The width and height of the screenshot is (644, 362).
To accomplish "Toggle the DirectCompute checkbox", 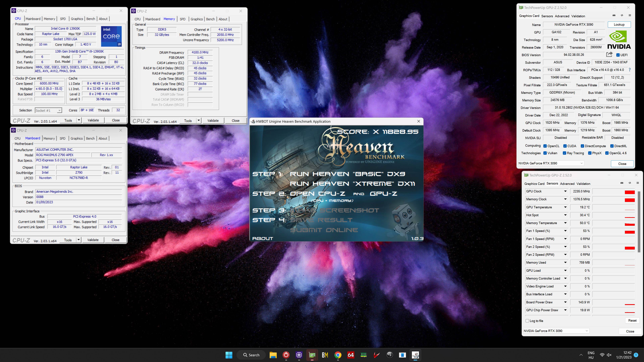I will 582,146.
